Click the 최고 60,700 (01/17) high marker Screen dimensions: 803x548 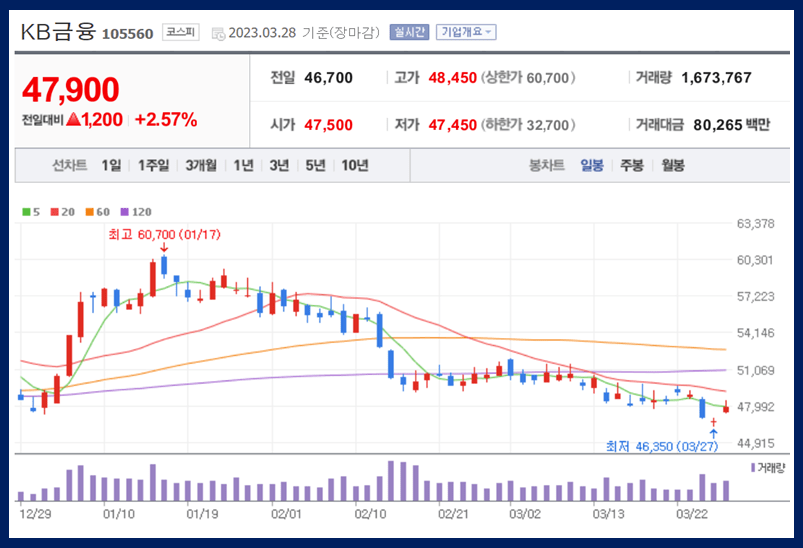click(164, 235)
